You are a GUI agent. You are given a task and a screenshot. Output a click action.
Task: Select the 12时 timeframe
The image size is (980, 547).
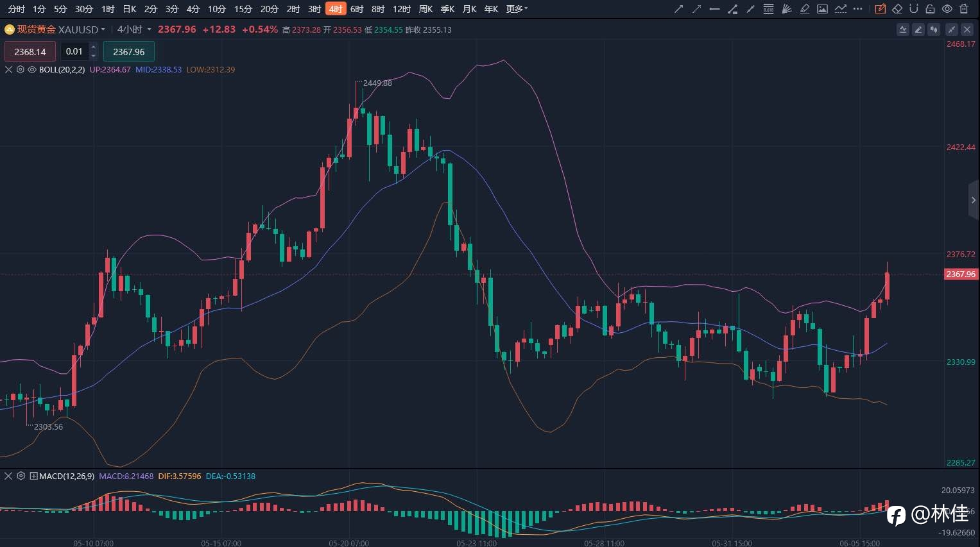(402, 9)
